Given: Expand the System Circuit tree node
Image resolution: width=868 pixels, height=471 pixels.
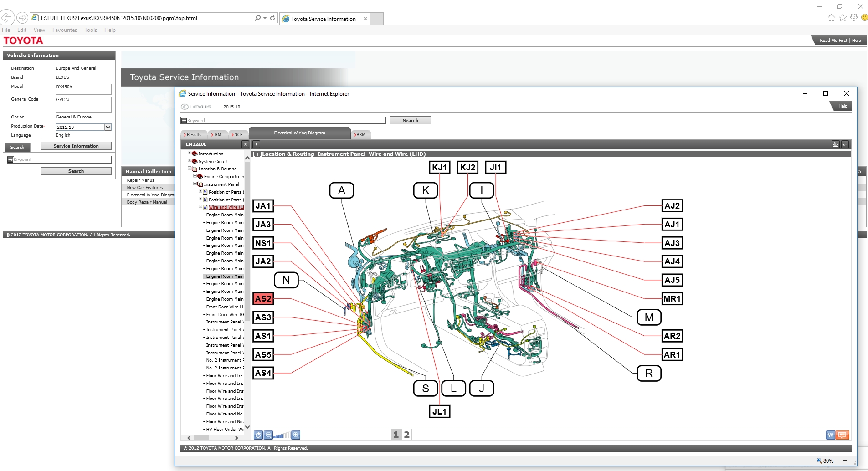Looking at the screenshot, I should click(x=190, y=161).
